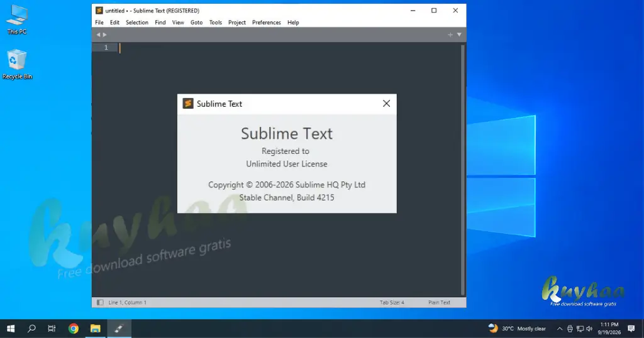Close the Sublime Text about dialog
The height and width of the screenshot is (338, 644).
(386, 104)
